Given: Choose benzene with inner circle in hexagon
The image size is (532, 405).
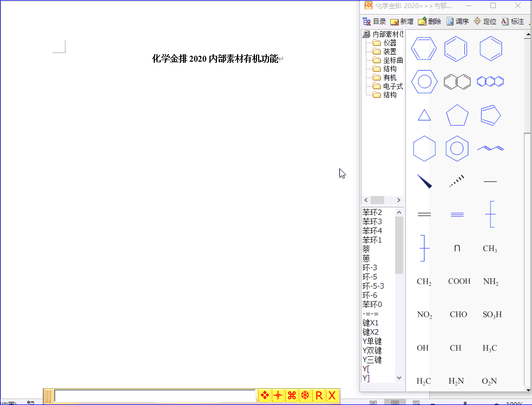Looking at the screenshot, I should tap(424, 81).
